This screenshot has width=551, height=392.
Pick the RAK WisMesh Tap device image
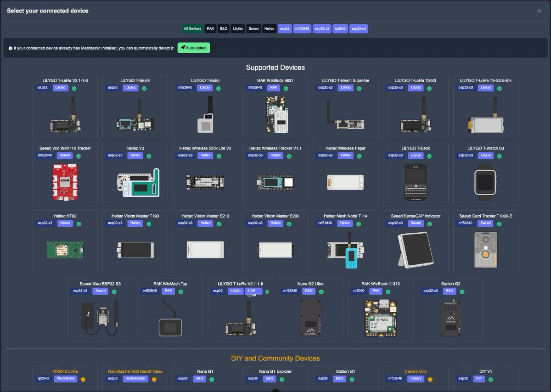170,319
